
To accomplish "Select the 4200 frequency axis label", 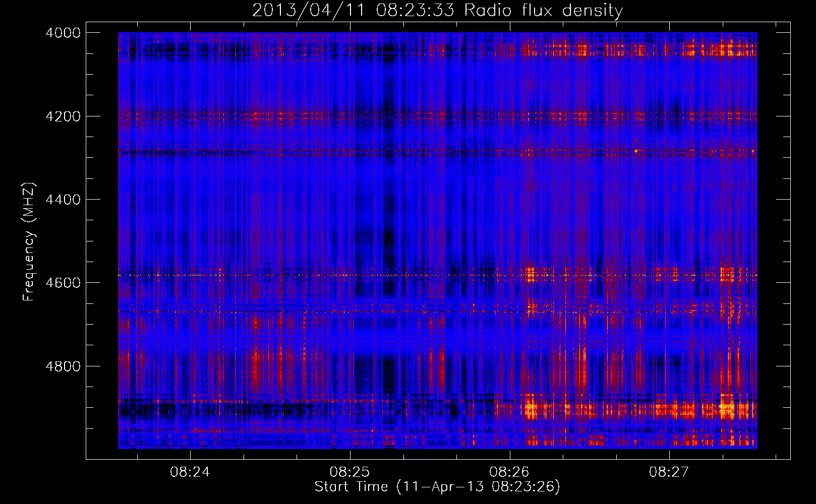I will pos(63,116).
